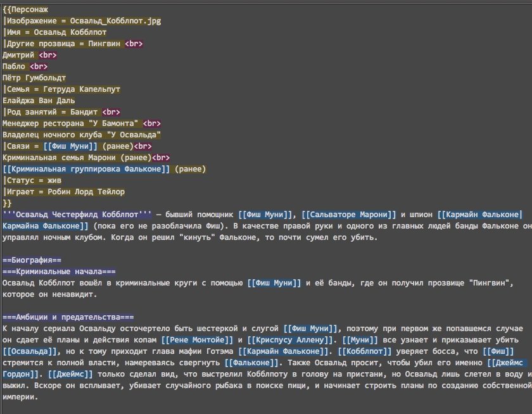Click the br tag after 'Пингвин'
The width and height of the screenshot is (532, 414).
click(134, 44)
